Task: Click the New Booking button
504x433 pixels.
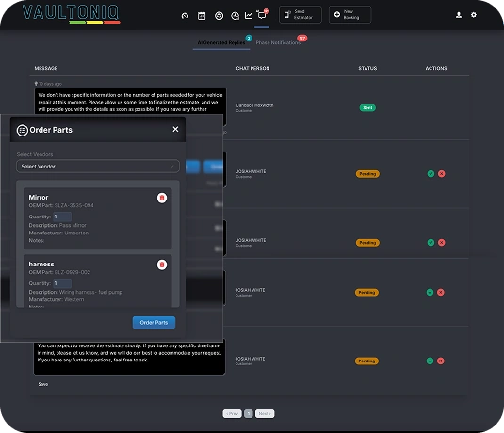Action: point(350,14)
